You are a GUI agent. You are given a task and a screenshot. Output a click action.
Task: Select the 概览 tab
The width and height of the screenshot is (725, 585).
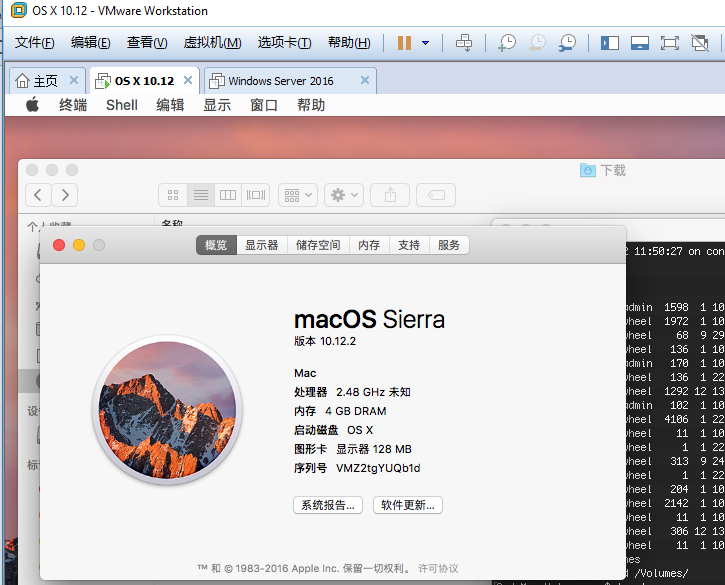pos(216,245)
